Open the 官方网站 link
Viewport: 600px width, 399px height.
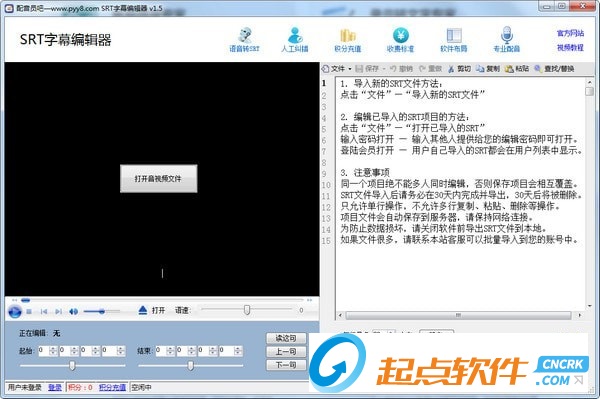570,33
